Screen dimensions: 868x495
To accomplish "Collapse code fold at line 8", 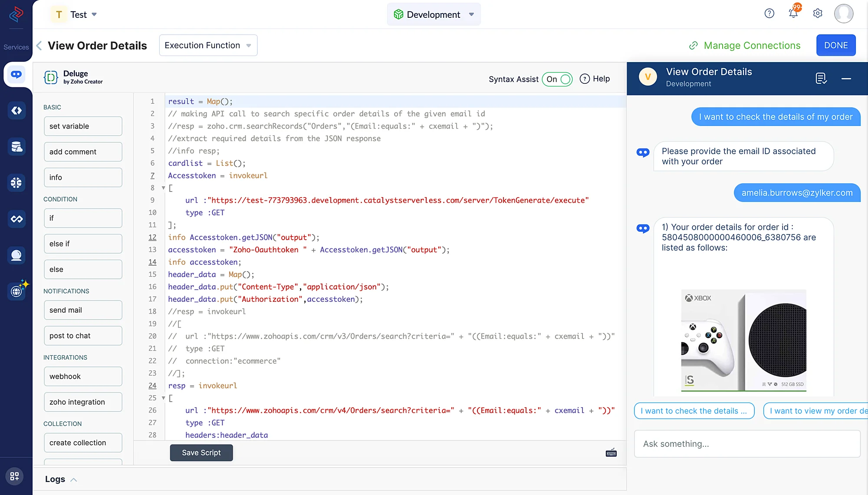I will [164, 188].
